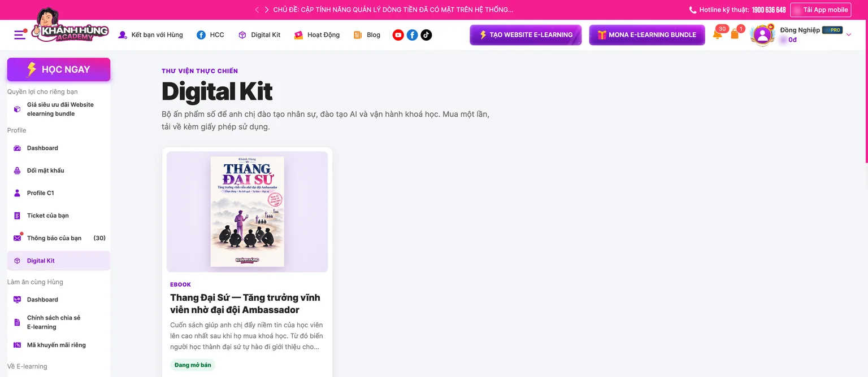This screenshot has height=377, width=868.
Task: Open Dashboard under Làm ăn cùng Hùng
Action: point(59,300)
